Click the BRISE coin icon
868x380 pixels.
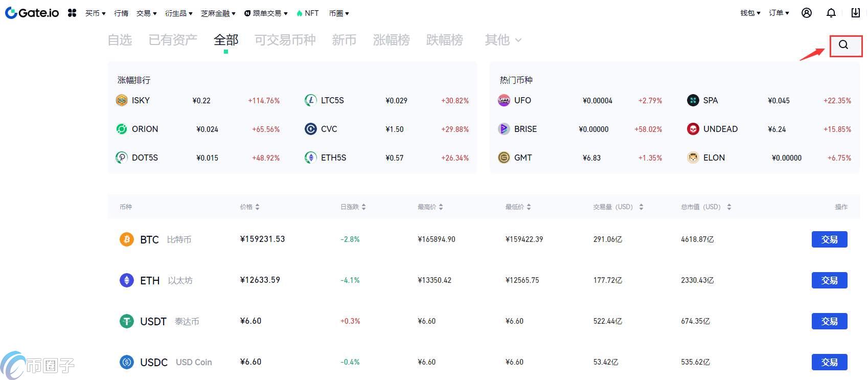(504, 129)
